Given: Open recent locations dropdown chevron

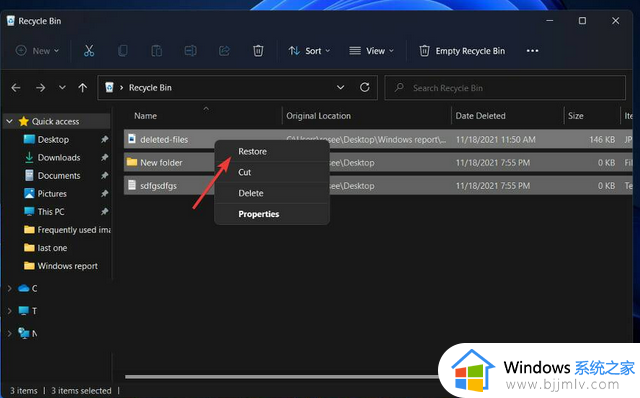Looking at the screenshot, I should click(x=62, y=87).
